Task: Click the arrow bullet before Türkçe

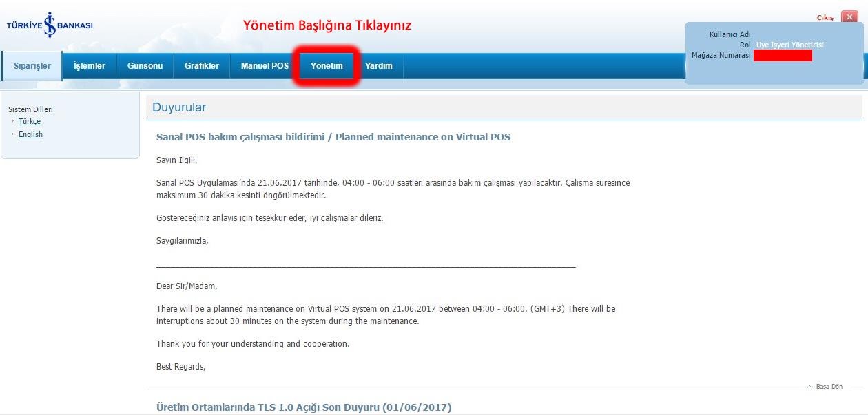Action: pyautogui.click(x=13, y=121)
